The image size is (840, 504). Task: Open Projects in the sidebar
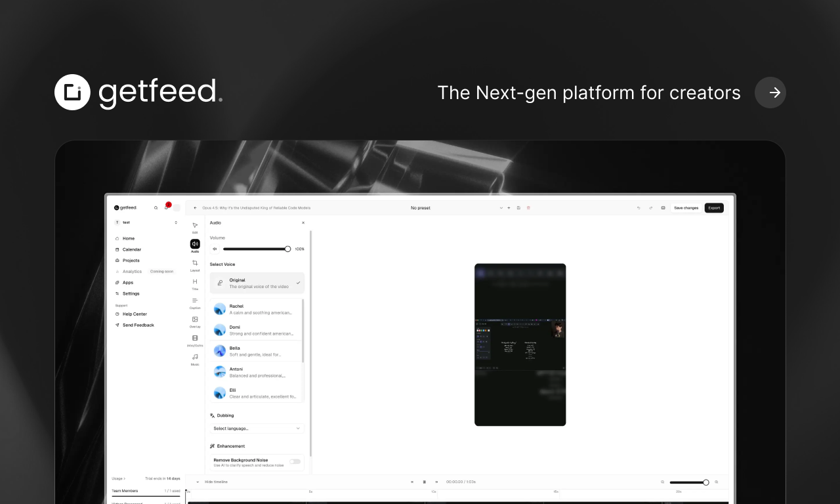coord(131,260)
